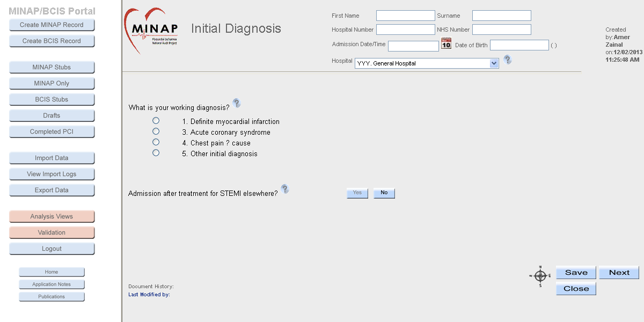This screenshot has height=322, width=644.
Task: Select Acute coronary syndrome radio option
Action: [x=156, y=131]
